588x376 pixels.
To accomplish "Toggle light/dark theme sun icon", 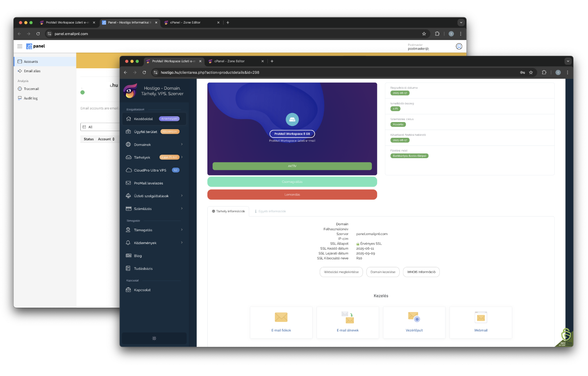I will pyautogui.click(x=154, y=338).
